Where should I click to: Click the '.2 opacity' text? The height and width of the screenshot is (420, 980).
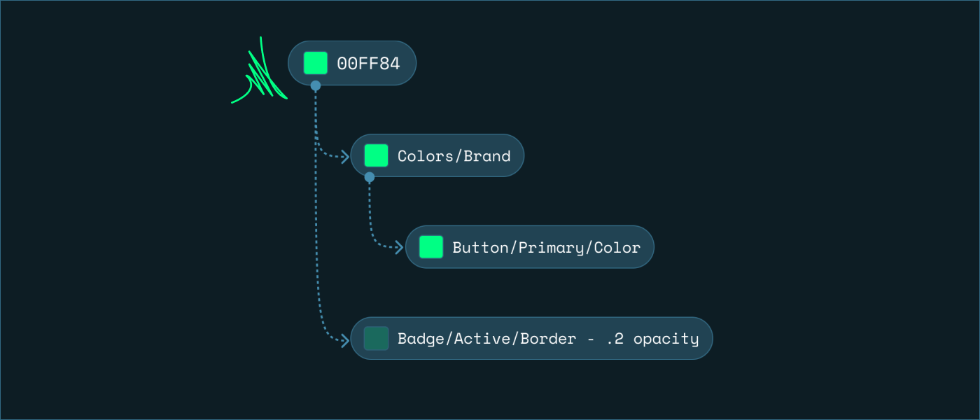652,339
